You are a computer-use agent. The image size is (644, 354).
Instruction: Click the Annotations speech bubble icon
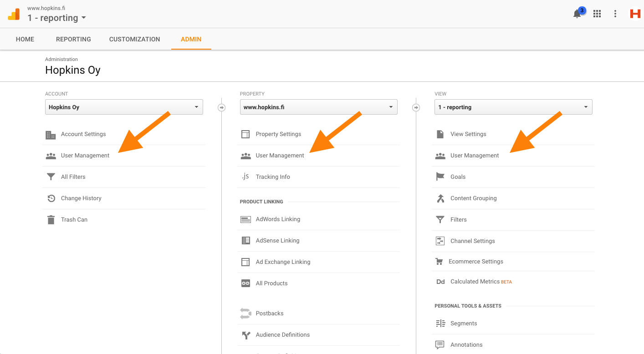(440, 345)
